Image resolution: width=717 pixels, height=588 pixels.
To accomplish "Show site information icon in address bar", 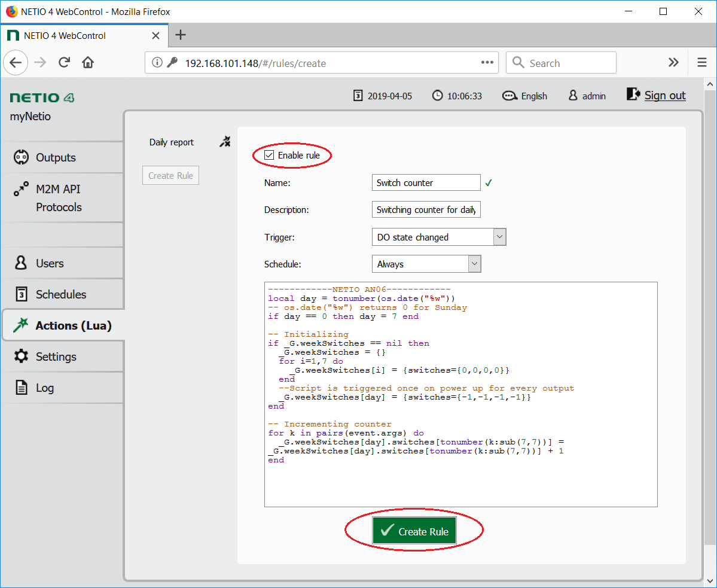I will [157, 63].
